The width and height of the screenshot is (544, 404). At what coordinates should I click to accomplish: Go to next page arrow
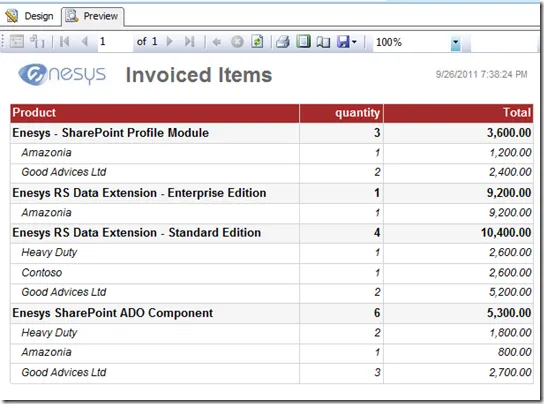click(x=170, y=42)
